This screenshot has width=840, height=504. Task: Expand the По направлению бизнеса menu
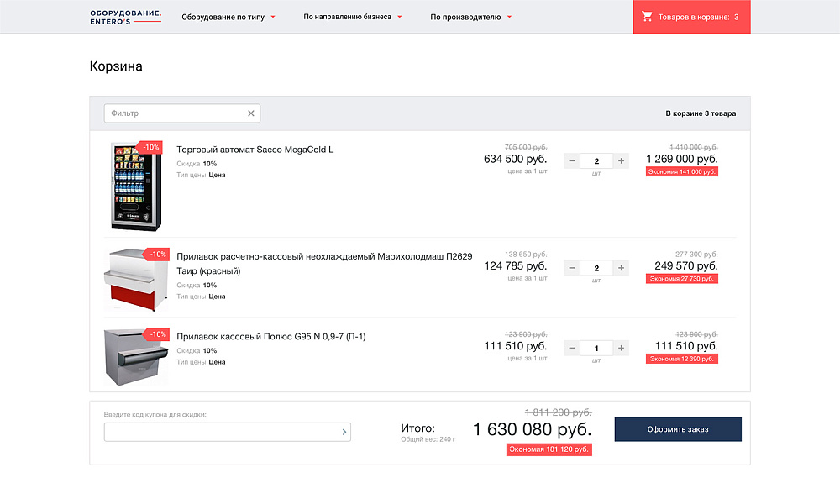point(353,17)
